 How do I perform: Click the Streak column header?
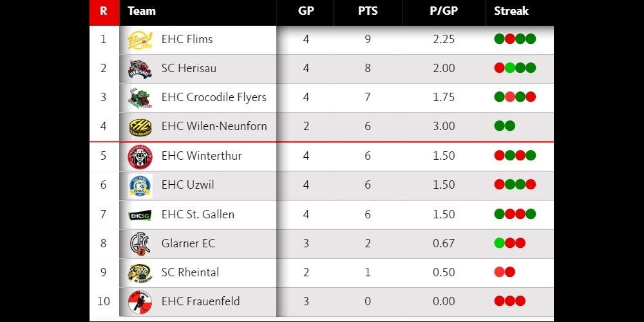click(511, 11)
